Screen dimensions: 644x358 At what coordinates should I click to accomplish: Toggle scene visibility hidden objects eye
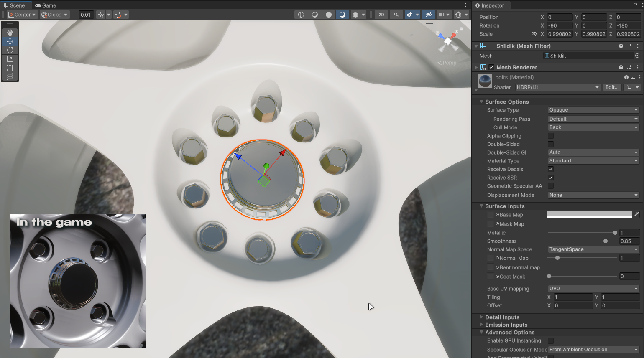click(428, 15)
